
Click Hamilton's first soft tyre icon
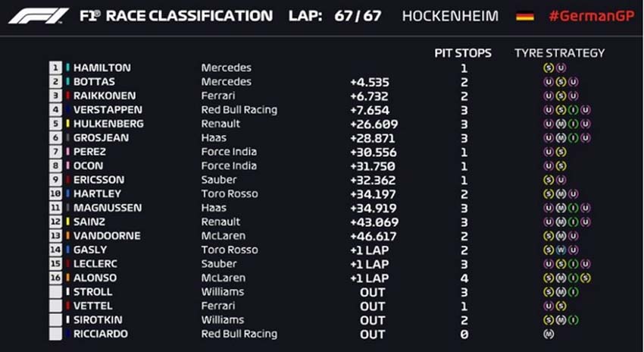point(547,68)
